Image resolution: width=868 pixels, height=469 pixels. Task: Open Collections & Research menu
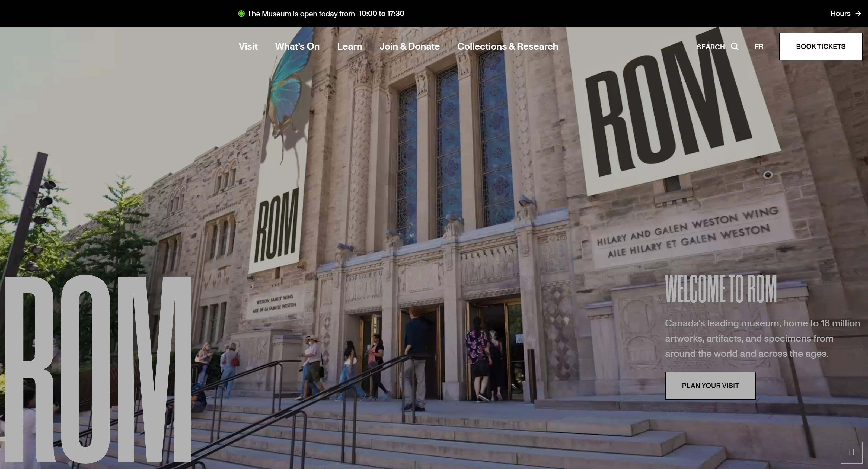(508, 46)
